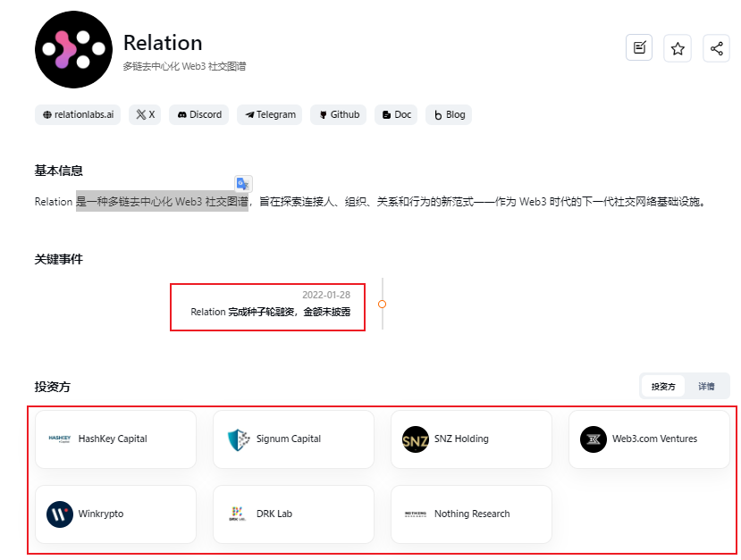Click the DRK Lab logo icon
741x560 pixels.
click(237, 514)
